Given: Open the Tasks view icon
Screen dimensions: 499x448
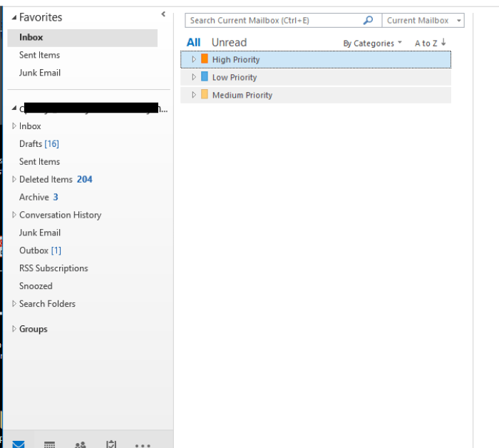Looking at the screenshot, I should pyautogui.click(x=111, y=444).
